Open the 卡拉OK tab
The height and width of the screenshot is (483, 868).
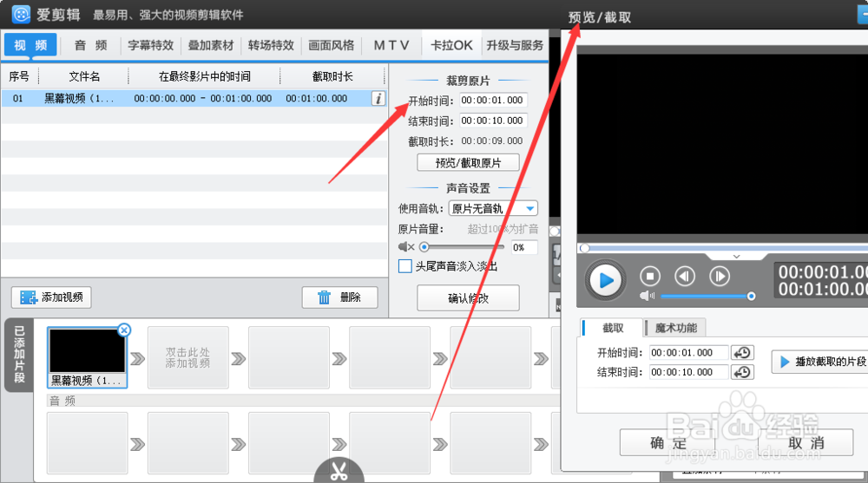pyautogui.click(x=451, y=45)
